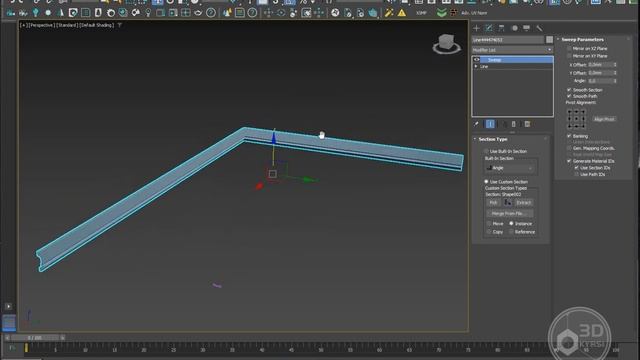Open the Built-In Section Angle dropdown
Screen dimensions: 640x360
coord(510,168)
